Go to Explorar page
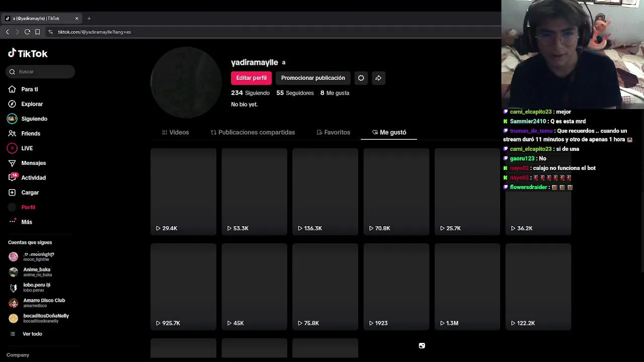Image resolution: width=644 pixels, height=362 pixels. [x=25, y=104]
